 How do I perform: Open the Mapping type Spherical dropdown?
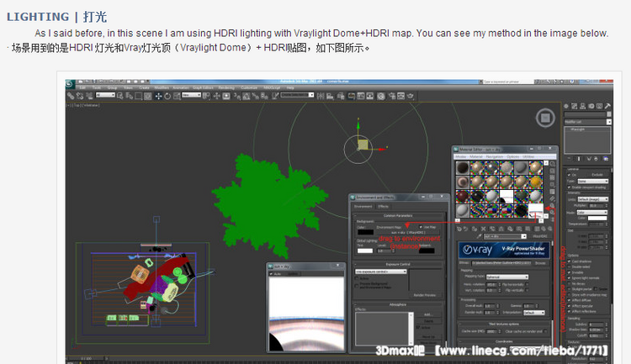click(x=507, y=277)
